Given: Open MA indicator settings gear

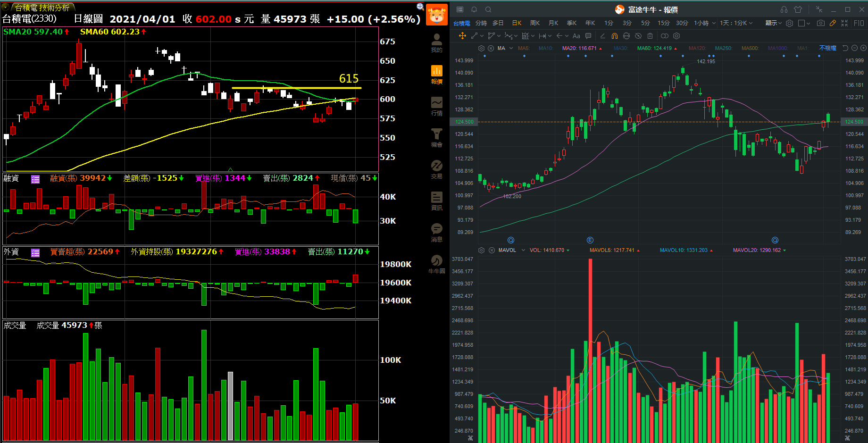Looking at the screenshot, I should tap(481, 48).
